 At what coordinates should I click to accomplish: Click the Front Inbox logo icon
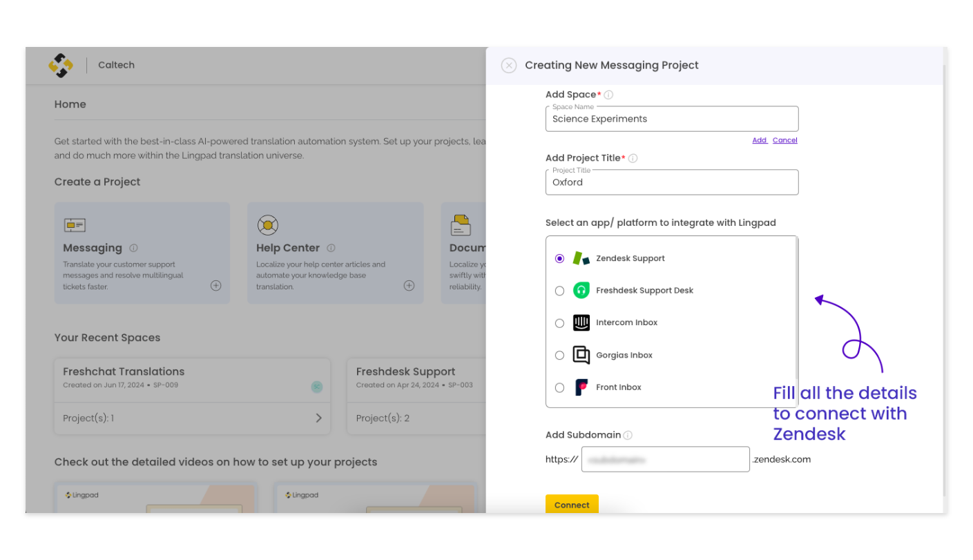point(581,387)
